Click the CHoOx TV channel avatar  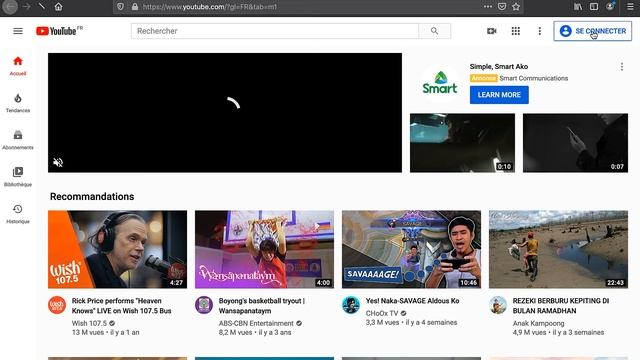coord(351,305)
